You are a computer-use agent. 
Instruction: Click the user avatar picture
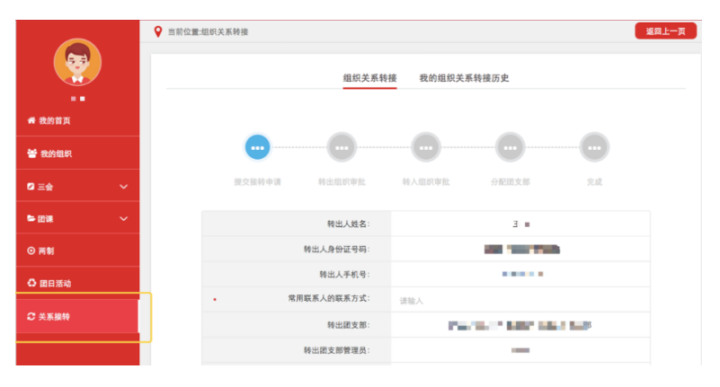[x=78, y=62]
